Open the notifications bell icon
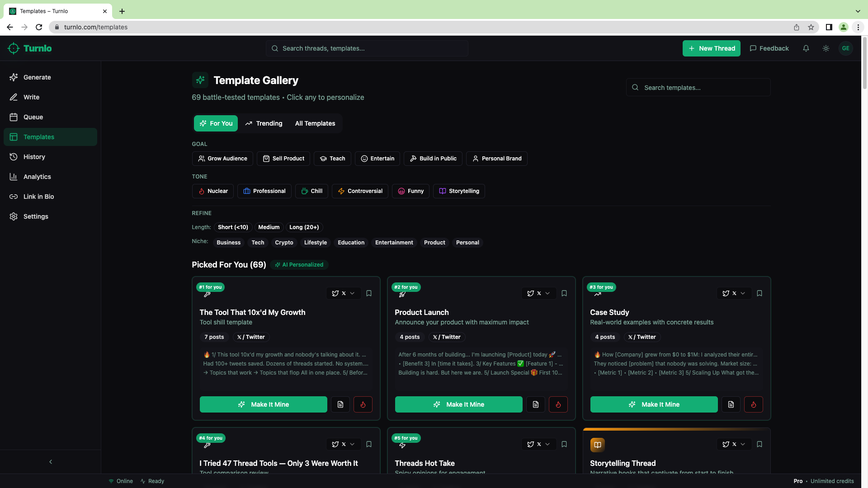The image size is (868, 488). 806,48
